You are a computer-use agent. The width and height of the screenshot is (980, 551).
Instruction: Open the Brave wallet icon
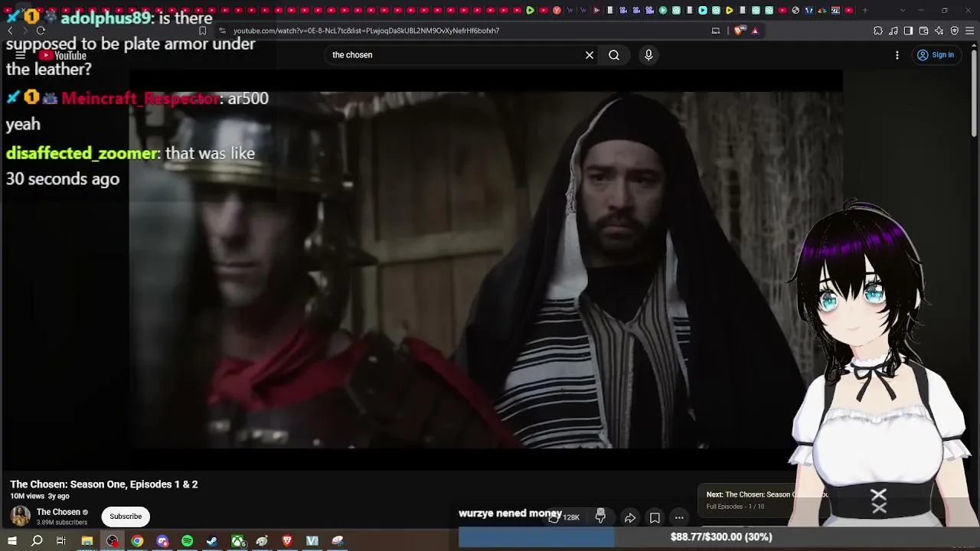[924, 31]
